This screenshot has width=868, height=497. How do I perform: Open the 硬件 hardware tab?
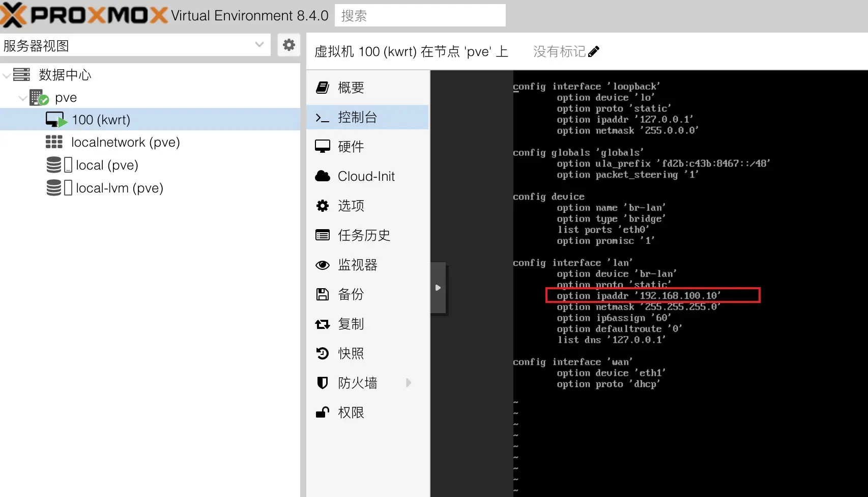[x=367, y=147]
